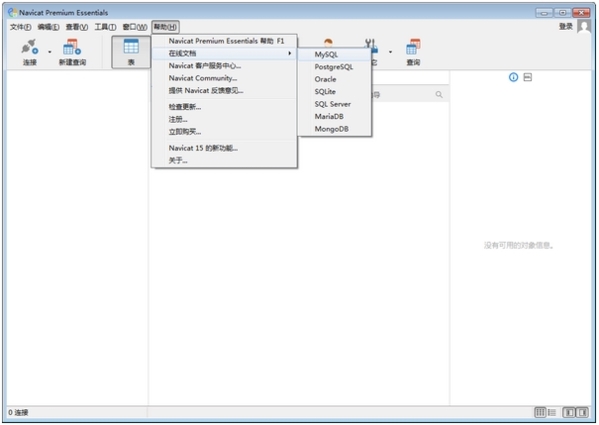Open the 工具 menu in the menu bar
This screenshot has width=599, height=425.
coord(105,27)
